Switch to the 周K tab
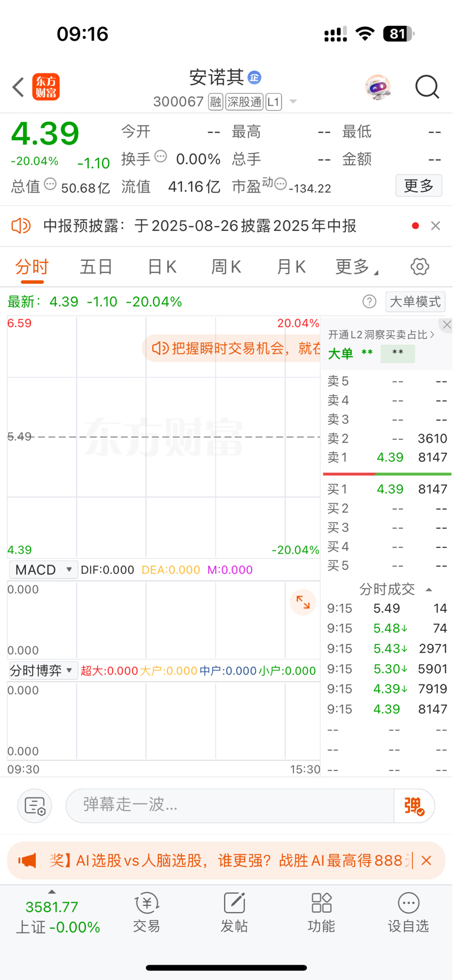This screenshot has height=980, width=453. point(226,267)
